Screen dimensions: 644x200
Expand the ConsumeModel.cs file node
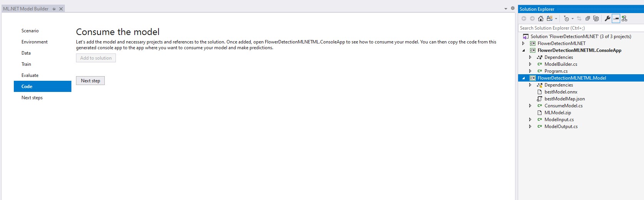pos(530,106)
